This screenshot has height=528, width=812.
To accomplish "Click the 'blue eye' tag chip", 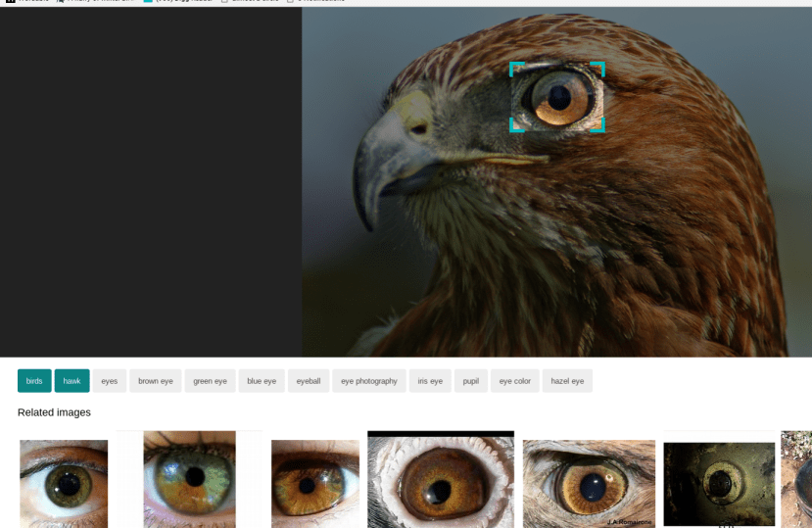I will [262, 381].
